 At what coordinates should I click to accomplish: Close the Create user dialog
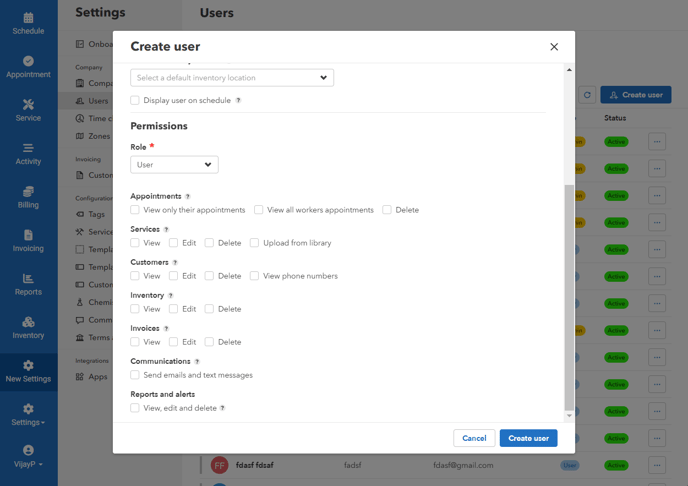coord(554,47)
